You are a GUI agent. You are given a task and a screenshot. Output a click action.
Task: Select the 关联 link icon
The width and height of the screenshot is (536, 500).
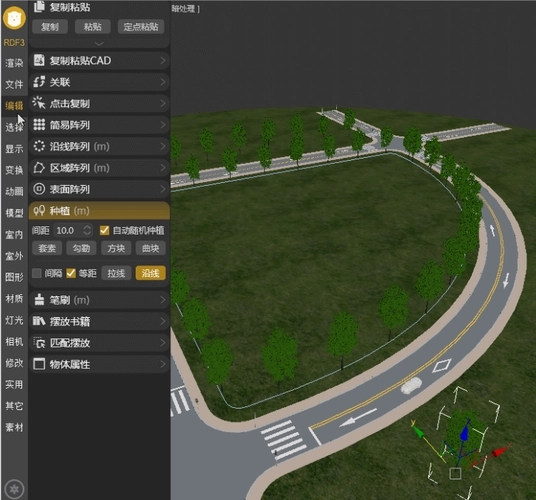point(39,82)
